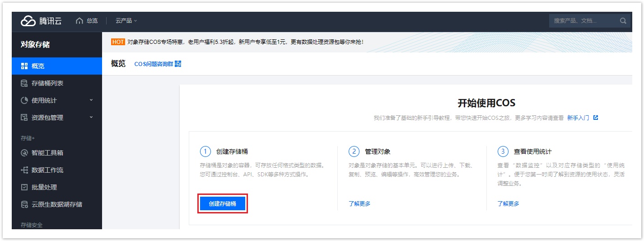The width and height of the screenshot is (644, 241).
Task: Open 数据工作流 in the sidebar
Action: pos(57,170)
